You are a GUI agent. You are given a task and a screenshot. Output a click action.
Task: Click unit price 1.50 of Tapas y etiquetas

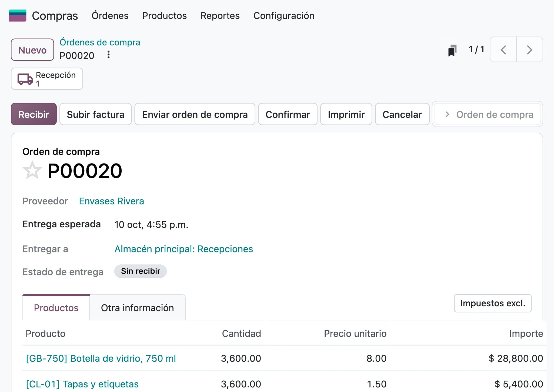point(376,384)
